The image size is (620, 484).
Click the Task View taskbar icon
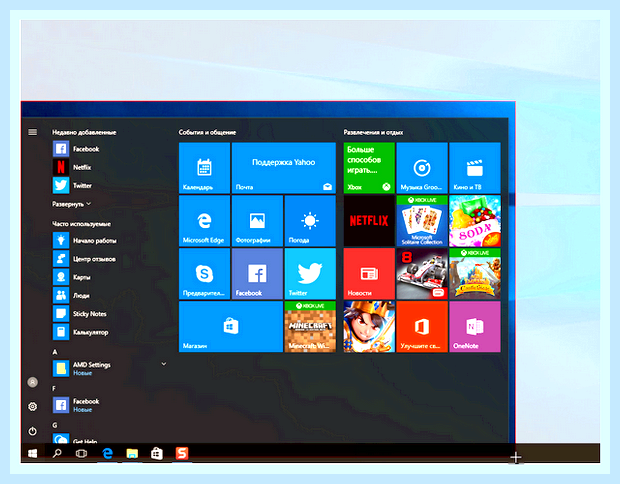81,454
